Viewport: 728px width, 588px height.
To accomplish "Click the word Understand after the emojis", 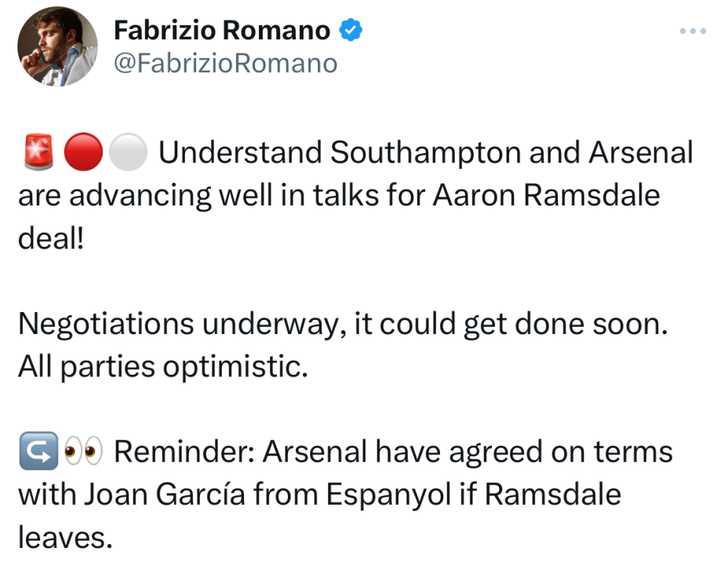I will [x=240, y=152].
